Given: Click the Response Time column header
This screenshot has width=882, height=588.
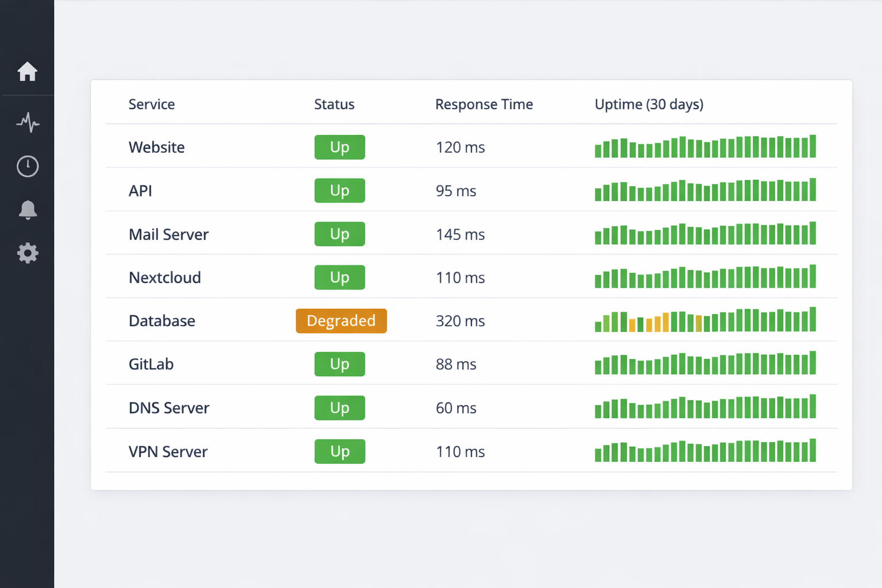Looking at the screenshot, I should pyautogui.click(x=483, y=105).
